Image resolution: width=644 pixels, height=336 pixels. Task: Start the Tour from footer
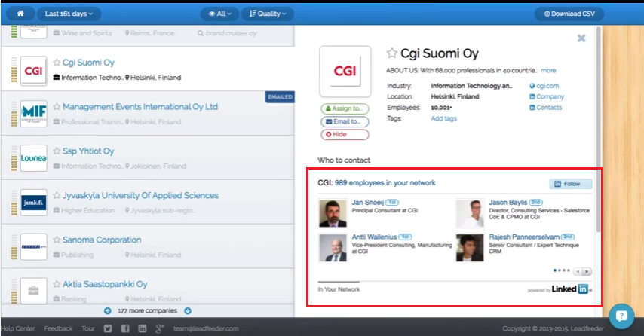[x=88, y=328]
